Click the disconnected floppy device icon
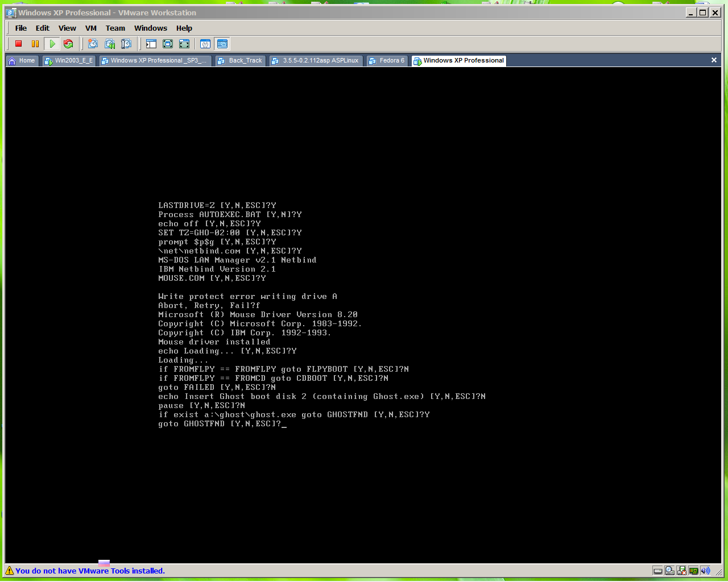 pyautogui.click(x=681, y=571)
